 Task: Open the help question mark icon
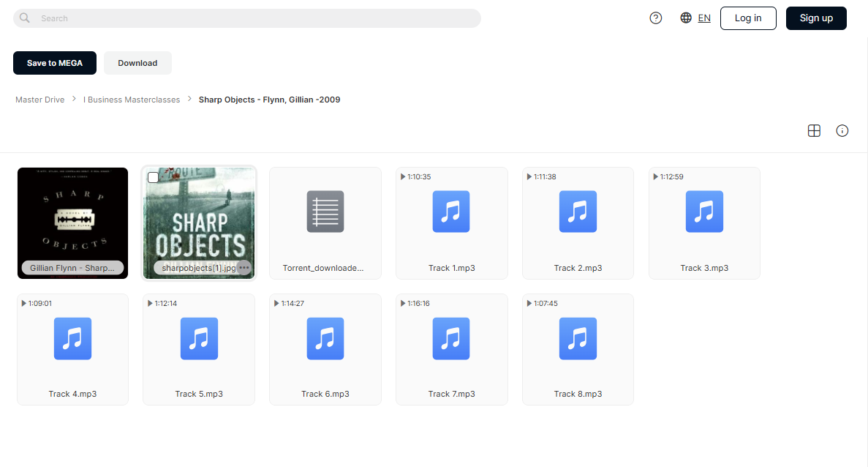[655, 18]
